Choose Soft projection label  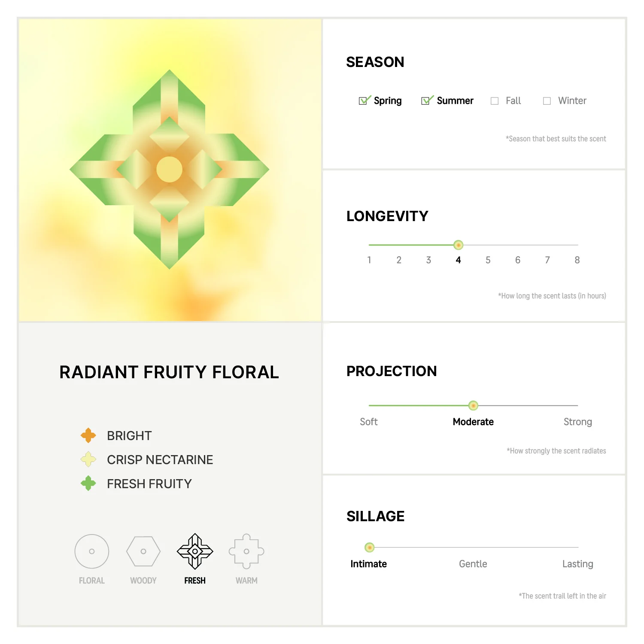coord(369,422)
